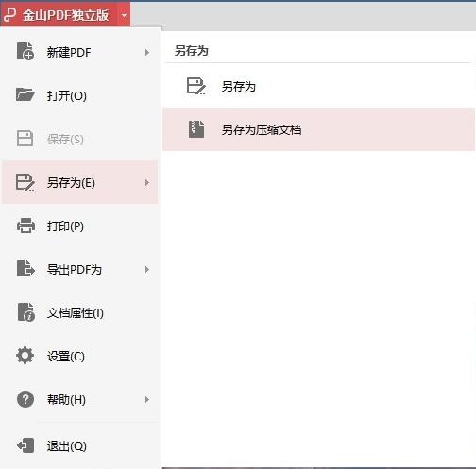Select the 保存(S) menu item
Image resolution: width=476 pixels, height=469 pixels.
pos(80,139)
